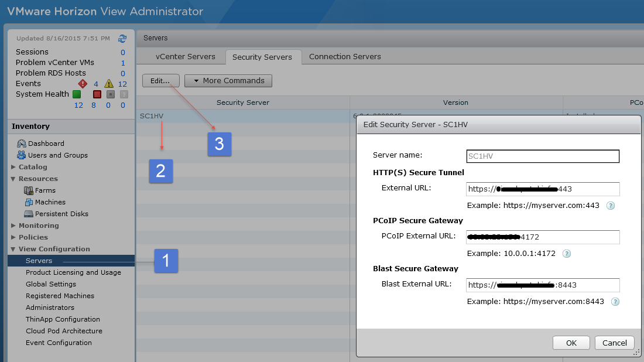Select Servers under View Configuration
The image size is (644, 362).
(71, 261)
